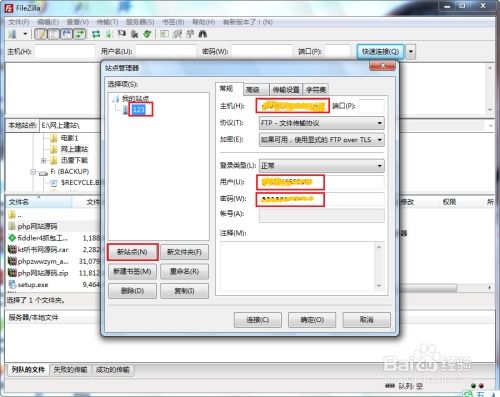The height and width of the screenshot is (397, 500).
Task: Click the quick connect 端口(P) field
Action: click(338, 52)
